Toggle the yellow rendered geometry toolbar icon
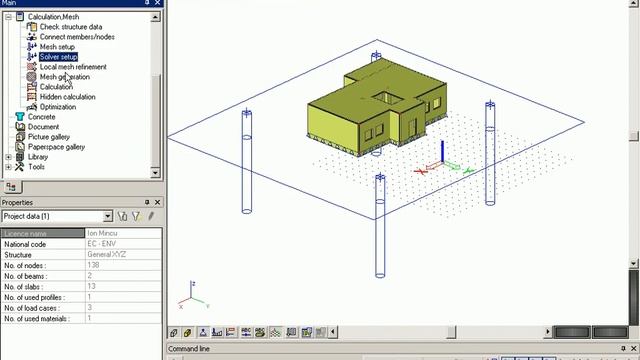The width and height of the screenshot is (640, 360). 188,333
